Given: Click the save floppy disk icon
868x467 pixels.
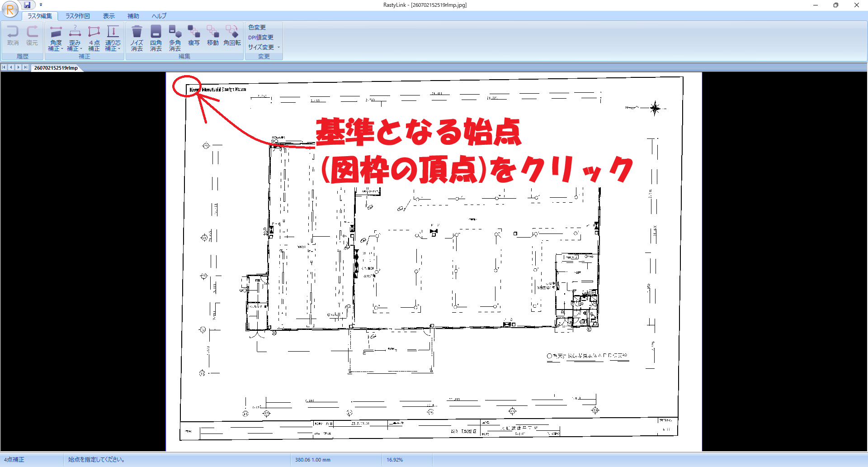Looking at the screenshot, I should pyautogui.click(x=27, y=5).
